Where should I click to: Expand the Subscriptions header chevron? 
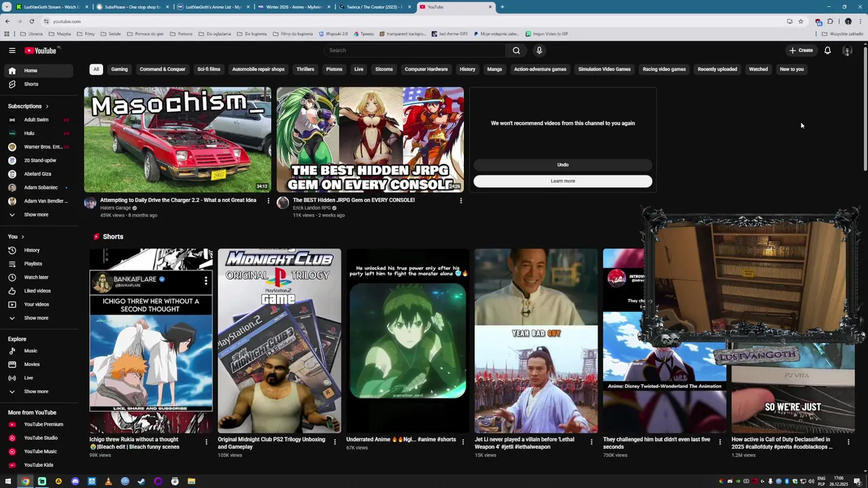[47, 106]
